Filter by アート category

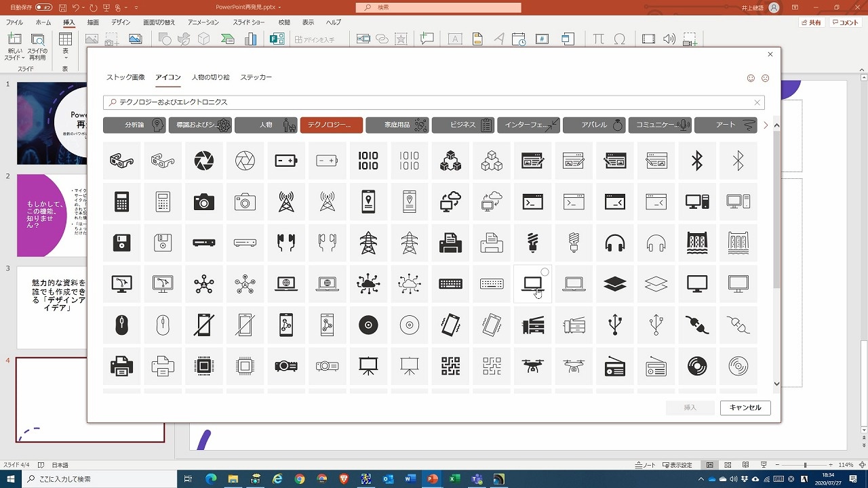(726, 125)
